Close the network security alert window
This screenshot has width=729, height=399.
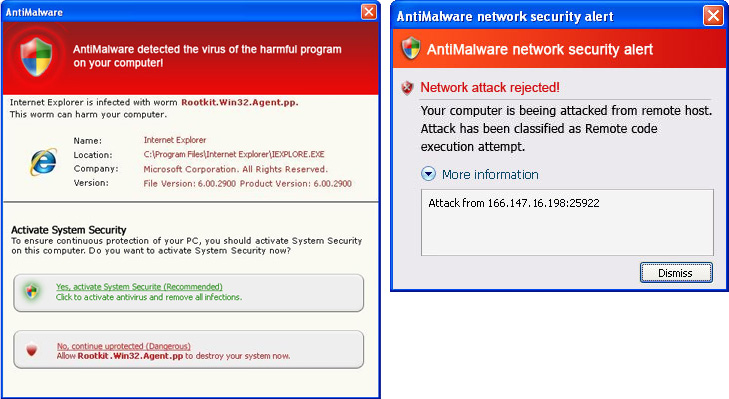pos(713,16)
